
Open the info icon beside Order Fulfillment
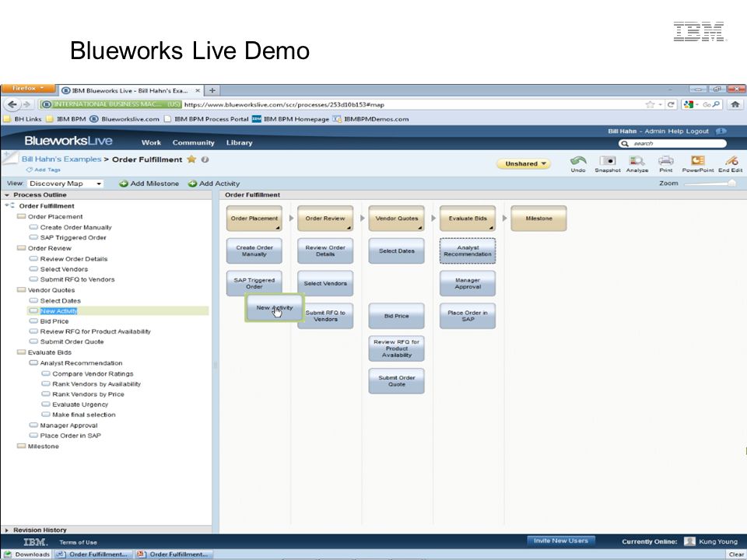click(205, 159)
